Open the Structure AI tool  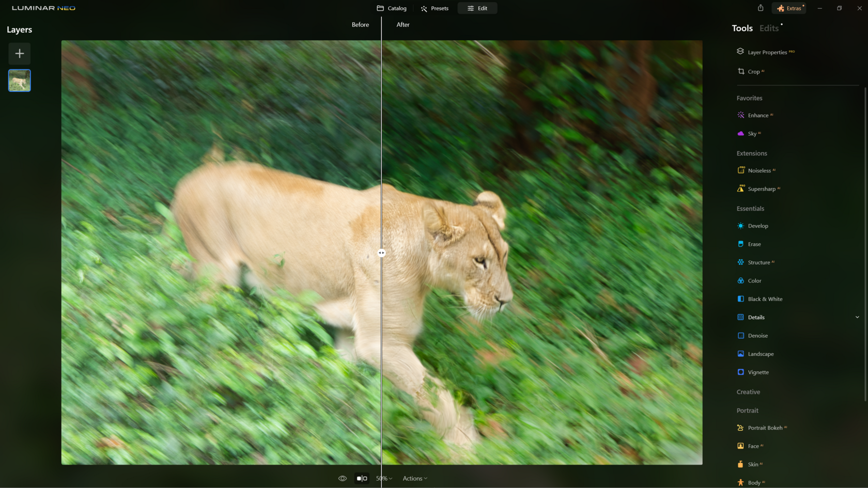tap(760, 262)
